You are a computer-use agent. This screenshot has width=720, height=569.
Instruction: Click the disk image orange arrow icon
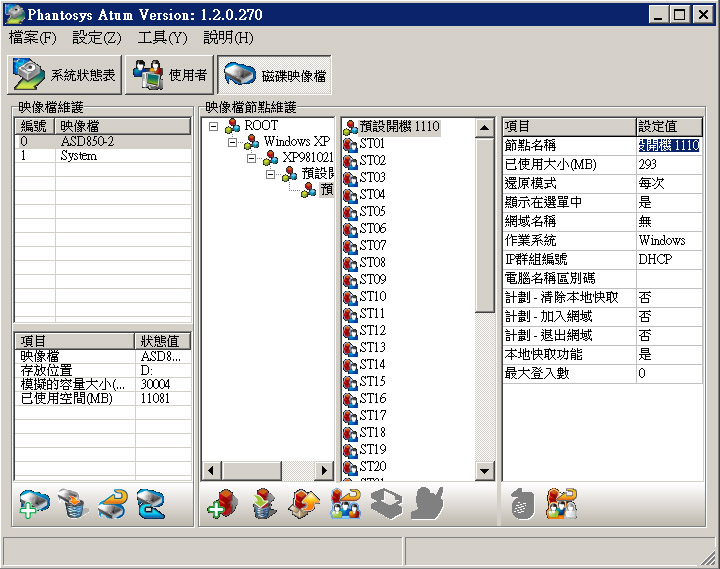[112, 504]
